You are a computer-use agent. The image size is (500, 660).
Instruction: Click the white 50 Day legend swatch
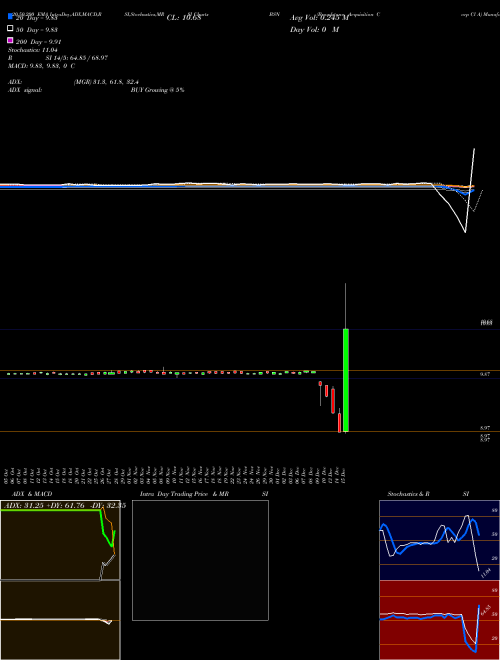11,29
